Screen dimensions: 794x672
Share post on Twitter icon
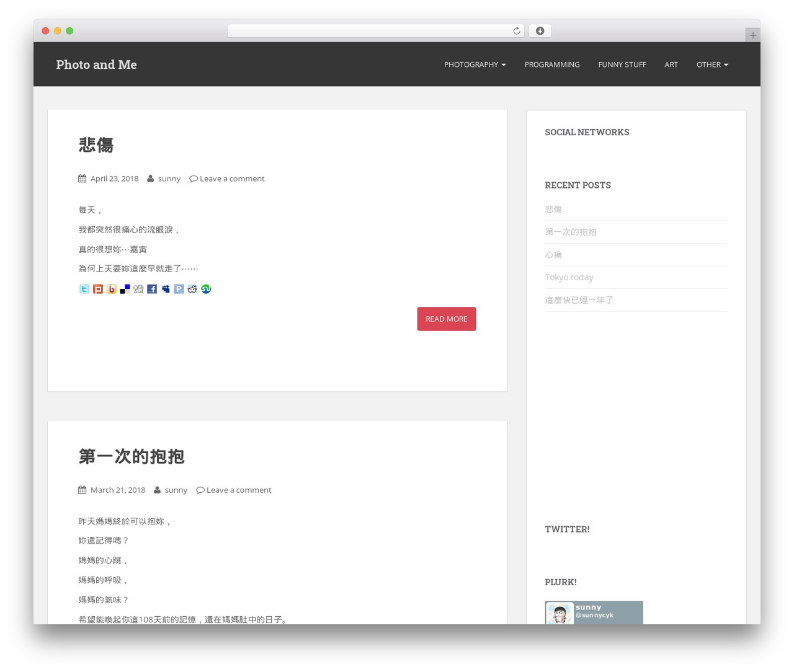click(x=84, y=289)
